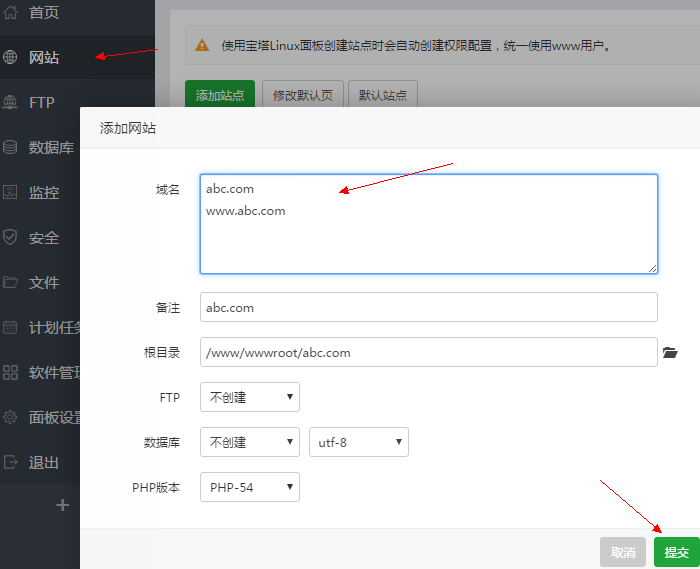Screen dimensions: 700x569
Task: Open the folder browser beside 根目录
Action: click(x=670, y=353)
